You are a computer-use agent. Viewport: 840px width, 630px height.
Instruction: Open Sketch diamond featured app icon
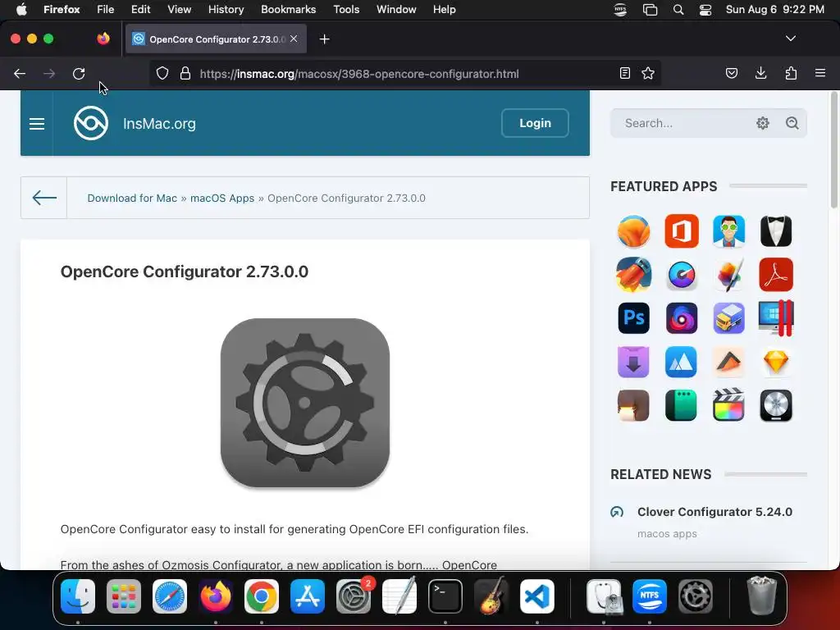776,362
